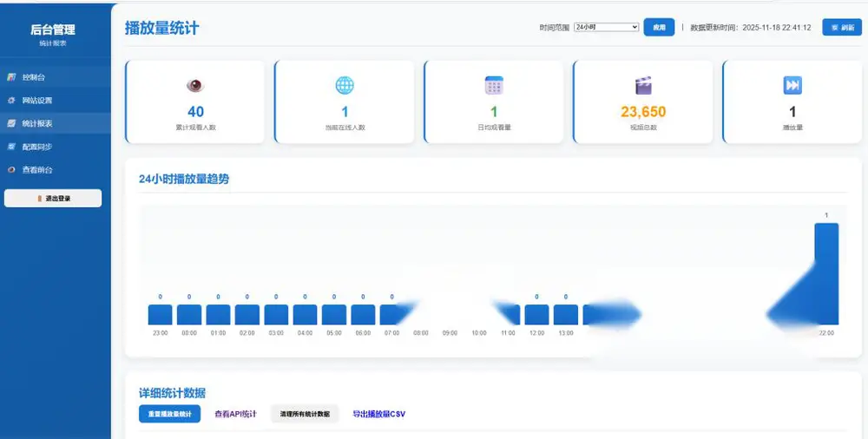Click the 08:00 axis label

coord(421,333)
